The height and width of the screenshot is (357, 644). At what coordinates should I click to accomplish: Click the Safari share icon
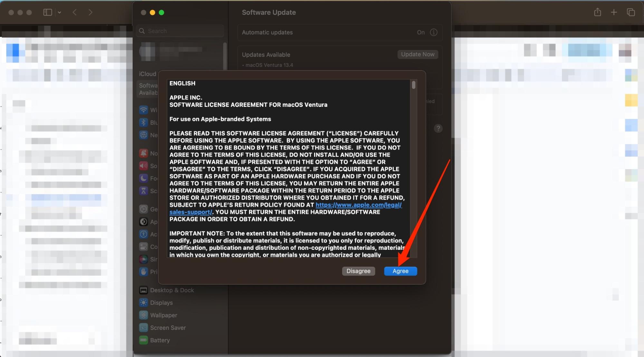598,12
